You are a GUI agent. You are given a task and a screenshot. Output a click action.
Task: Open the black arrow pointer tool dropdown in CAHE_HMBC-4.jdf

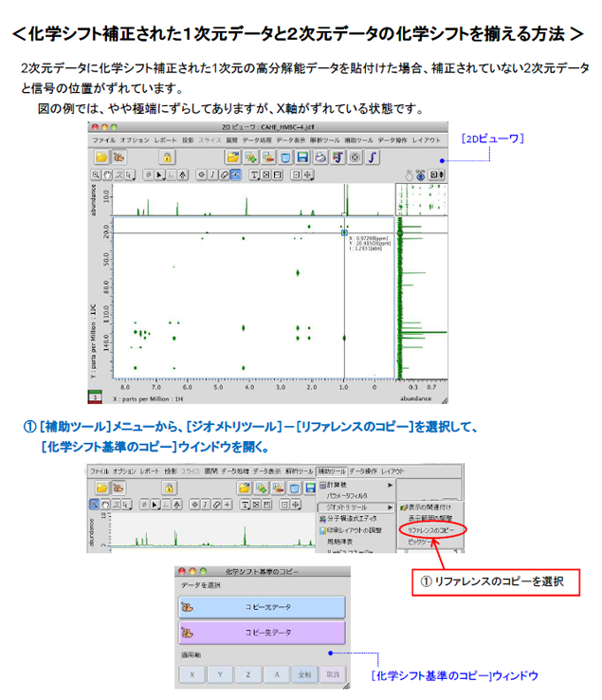coord(160,175)
